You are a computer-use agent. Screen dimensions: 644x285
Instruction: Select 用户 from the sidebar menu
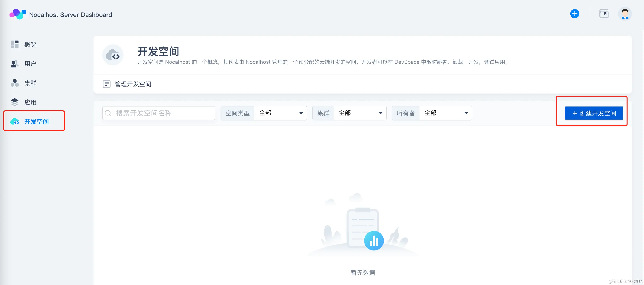point(30,64)
